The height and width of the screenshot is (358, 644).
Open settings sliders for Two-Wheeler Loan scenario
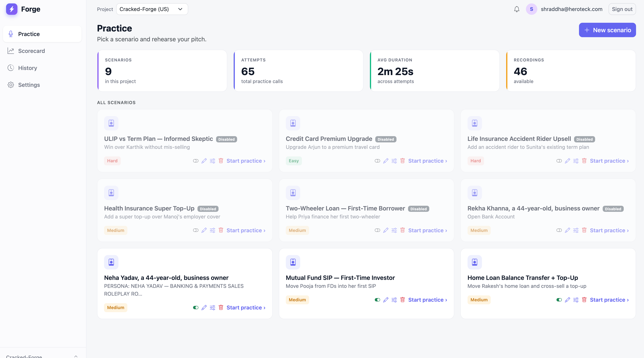coord(394,230)
